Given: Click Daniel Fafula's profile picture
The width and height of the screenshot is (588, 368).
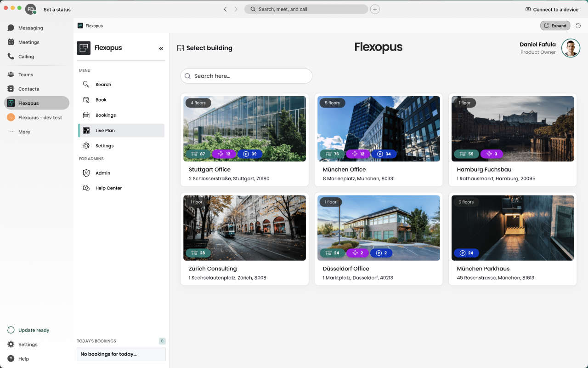Looking at the screenshot, I should pos(571,48).
